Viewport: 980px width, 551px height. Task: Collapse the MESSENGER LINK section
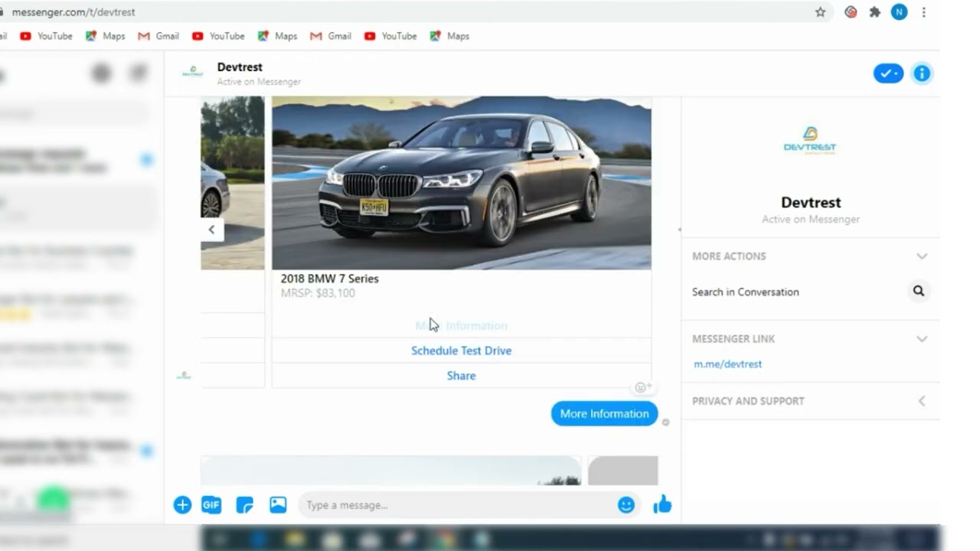point(922,339)
